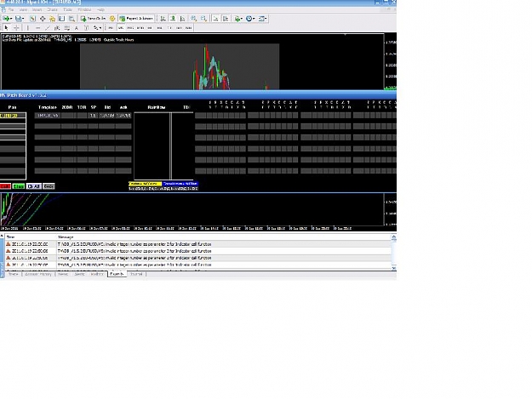The height and width of the screenshot is (399, 532).
Task: Click the Message column header
Action: click(x=66, y=237)
